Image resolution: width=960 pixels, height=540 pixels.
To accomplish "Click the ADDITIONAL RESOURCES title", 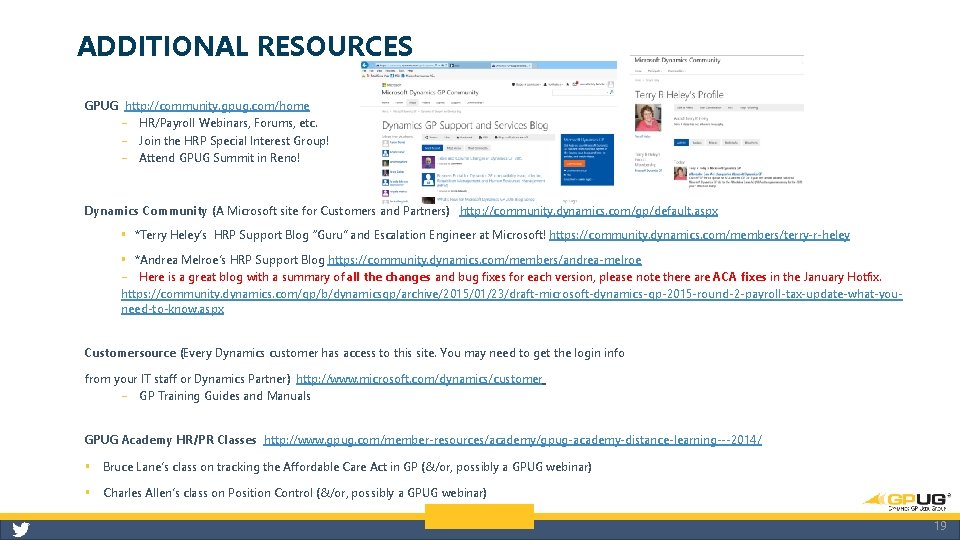I will (x=245, y=47).
